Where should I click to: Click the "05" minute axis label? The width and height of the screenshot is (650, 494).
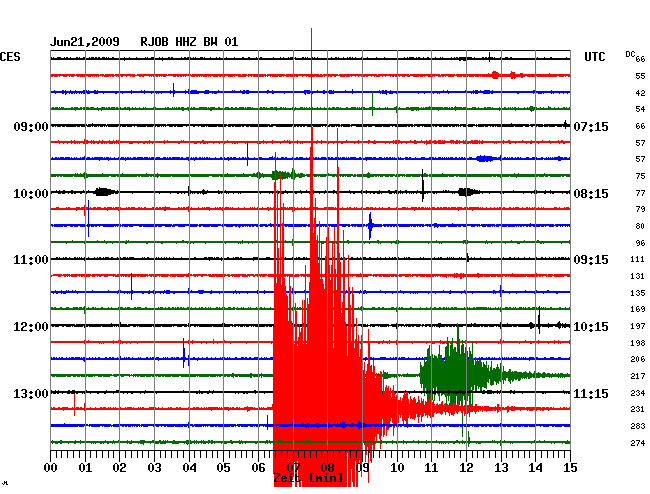point(223,468)
